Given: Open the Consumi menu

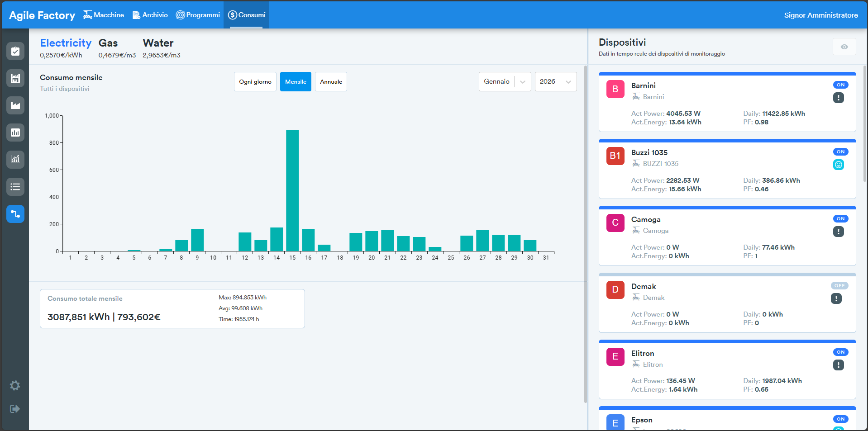Looking at the screenshot, I should click(x=247, y=15).
